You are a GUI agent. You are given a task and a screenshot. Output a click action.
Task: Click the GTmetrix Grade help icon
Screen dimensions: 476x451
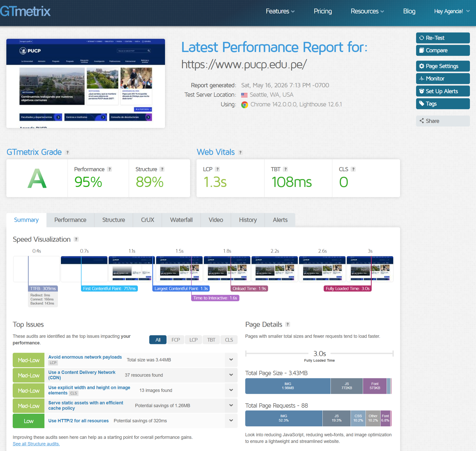pyautogui.click(x=67, y=152)
